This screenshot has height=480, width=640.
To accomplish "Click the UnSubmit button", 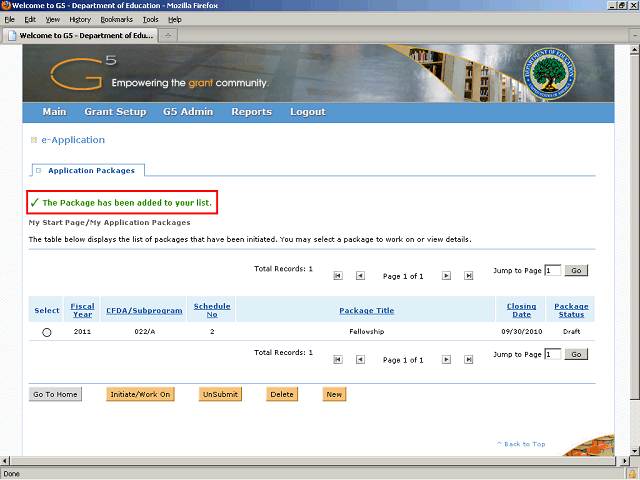I will click(220, 394).
